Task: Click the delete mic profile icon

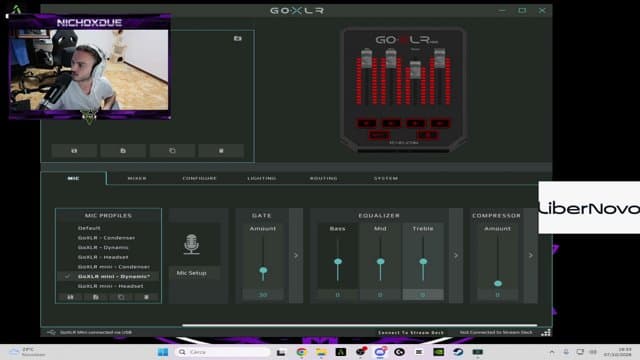Action: tap(147, 297)
